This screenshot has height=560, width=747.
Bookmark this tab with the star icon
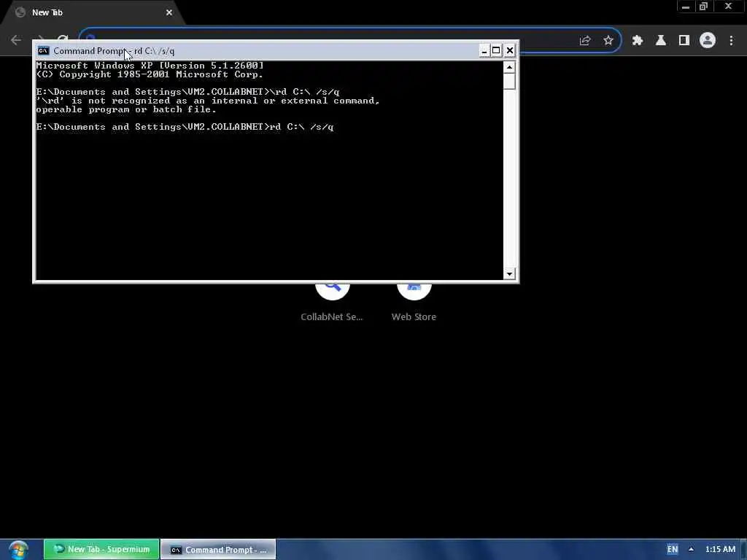[x=608, y=41]
